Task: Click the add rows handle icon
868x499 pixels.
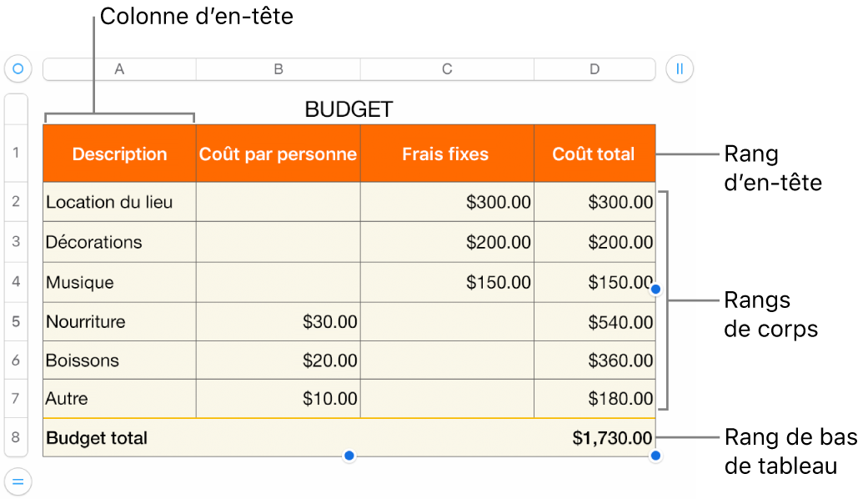Action: [18, 481]
